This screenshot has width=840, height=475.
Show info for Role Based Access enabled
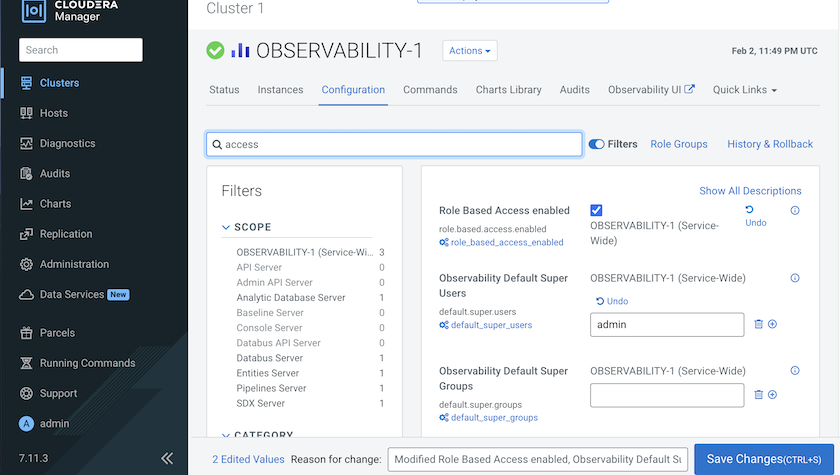pos(795,211)
